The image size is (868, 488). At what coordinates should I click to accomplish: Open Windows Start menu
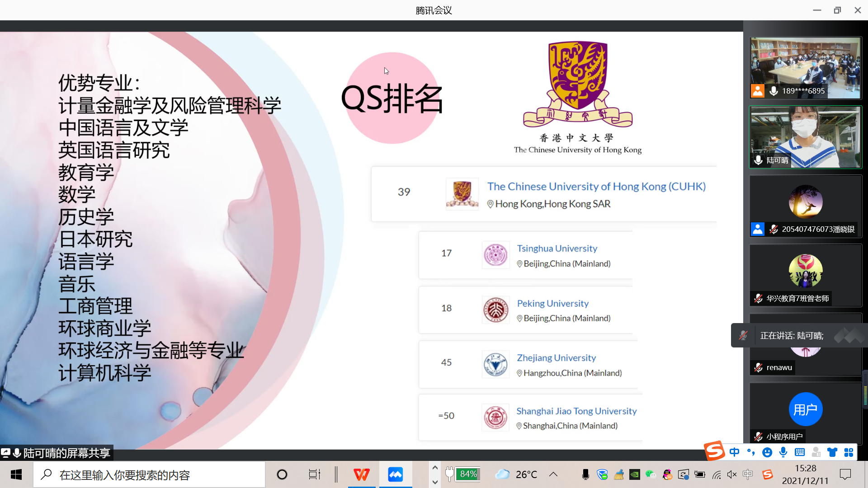[16, 474]
